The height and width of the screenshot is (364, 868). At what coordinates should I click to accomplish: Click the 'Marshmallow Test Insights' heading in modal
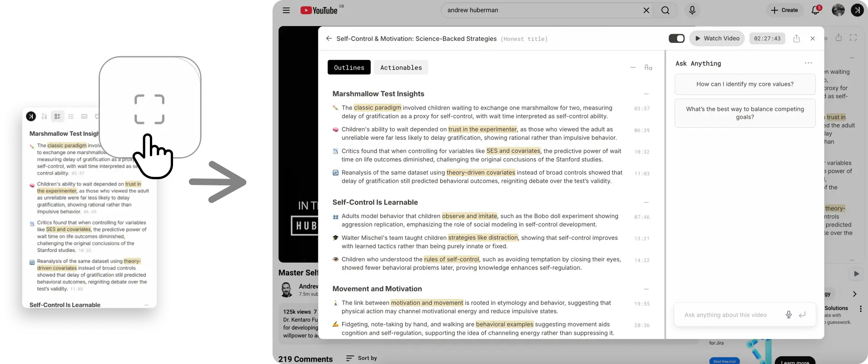point(378,94)
